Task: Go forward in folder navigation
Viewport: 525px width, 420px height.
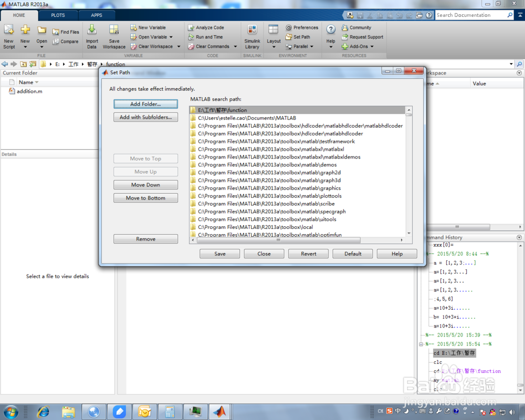Action: coord(14,64)
